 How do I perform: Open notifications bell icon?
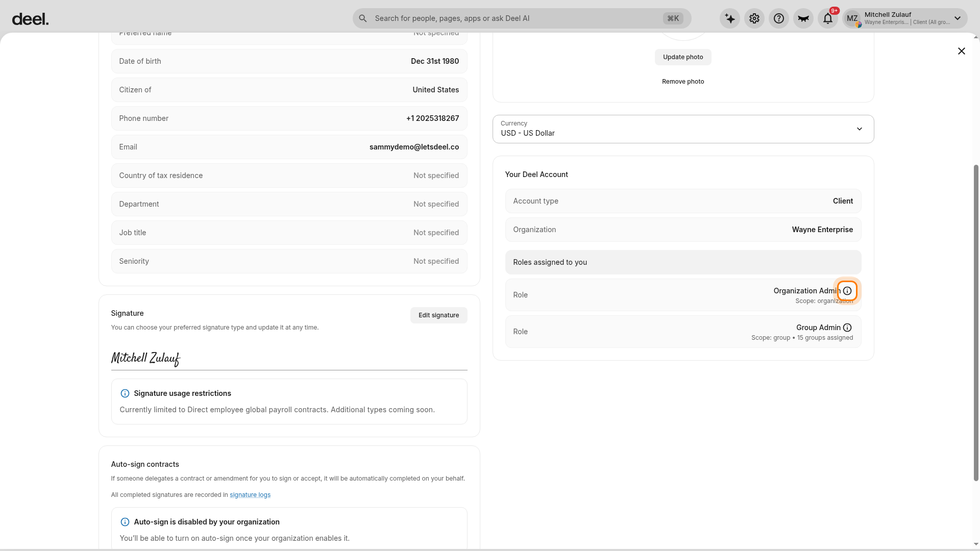pos(828,18)
